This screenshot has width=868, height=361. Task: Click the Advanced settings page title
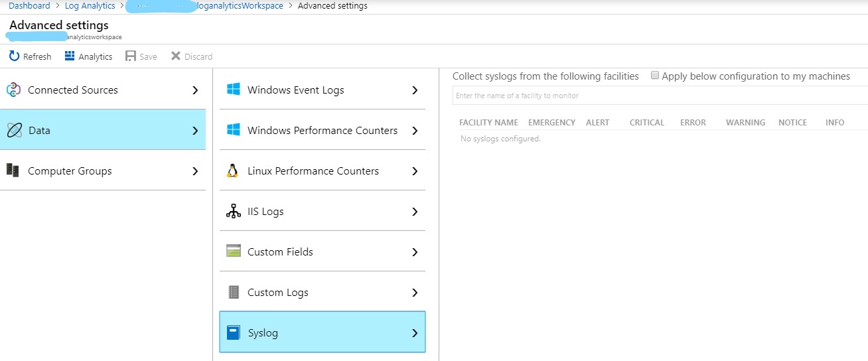coord(59,25)
